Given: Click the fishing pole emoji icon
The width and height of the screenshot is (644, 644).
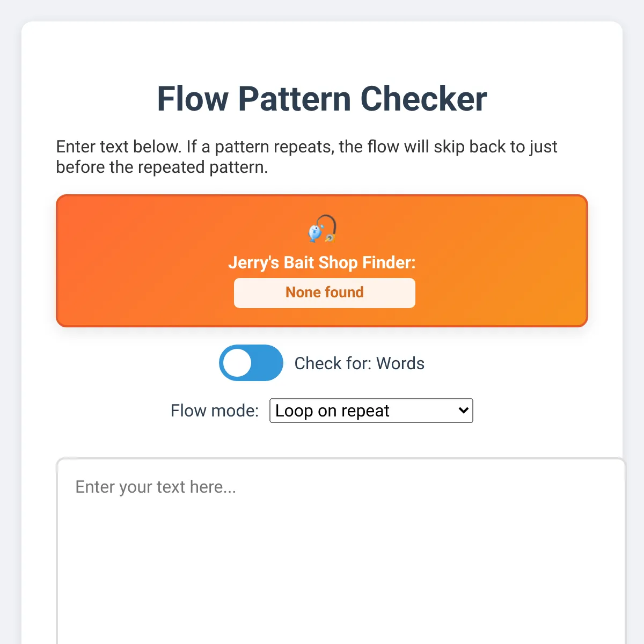Looking at the screenshot, I should pos(322,229).
